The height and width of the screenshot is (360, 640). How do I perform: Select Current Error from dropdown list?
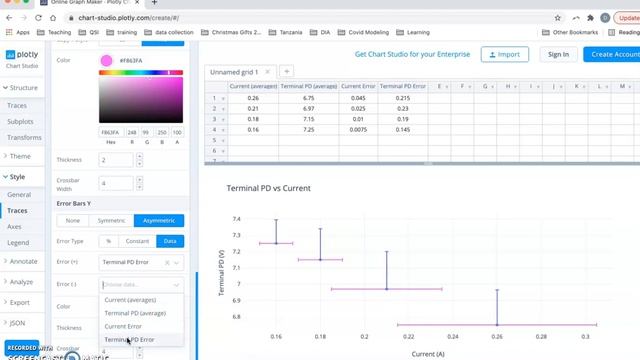(141, 326)
